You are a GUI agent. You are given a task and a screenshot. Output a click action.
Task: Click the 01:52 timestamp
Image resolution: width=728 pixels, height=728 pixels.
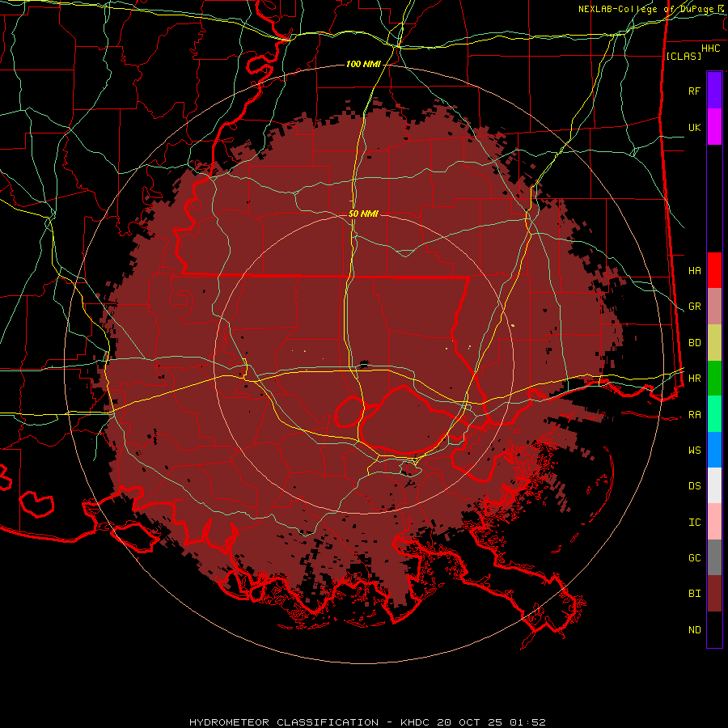528,722
